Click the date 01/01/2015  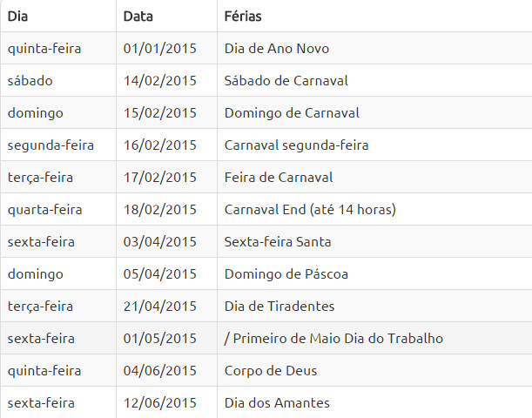(160, 49)
